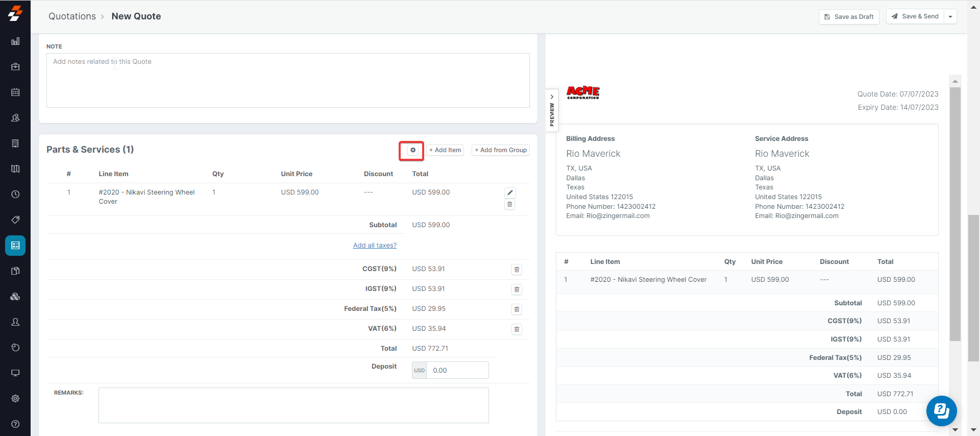Open the calendar icon in sidebar
Viewport: 980px width, 436px height.
(x=15, y=92)
